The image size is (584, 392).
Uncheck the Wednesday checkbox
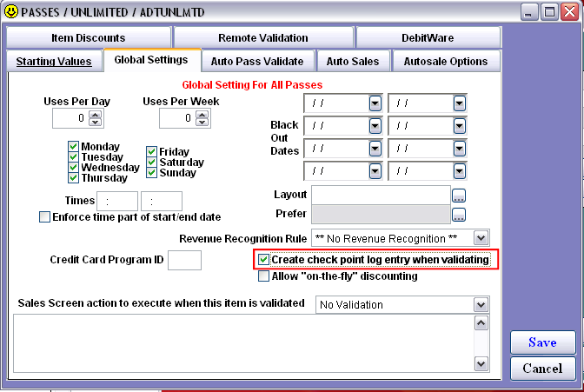tap(73, 167)
